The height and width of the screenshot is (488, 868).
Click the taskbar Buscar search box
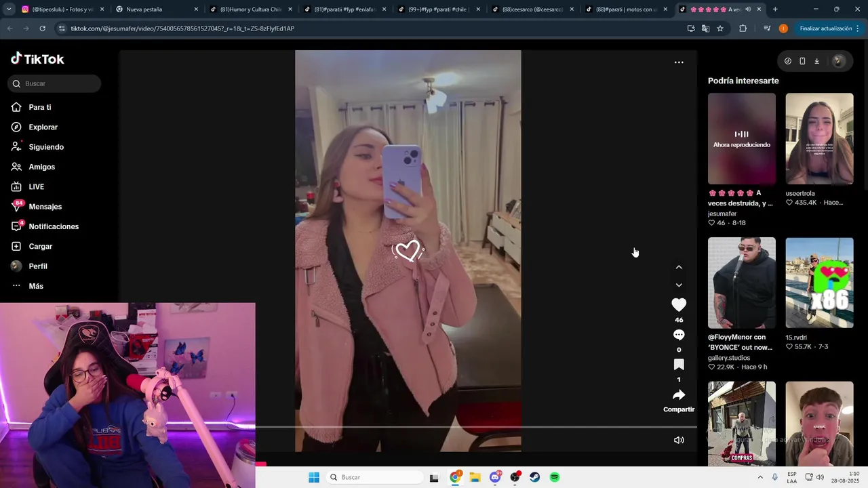375,477
